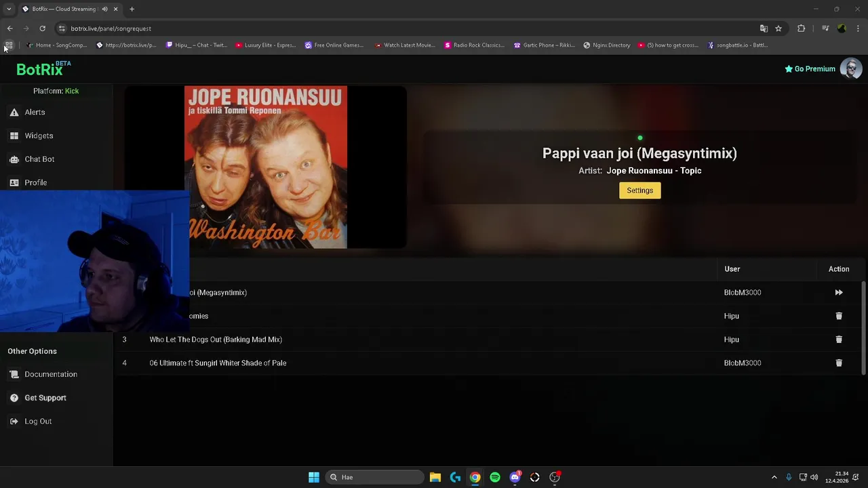Open Gartic Phone bookmark
Screen dimensions: 868x488
click(545, 45)
